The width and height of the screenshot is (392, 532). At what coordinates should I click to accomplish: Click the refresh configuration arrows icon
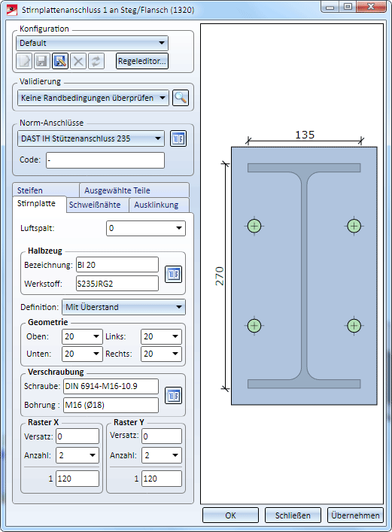tap(96, 61)
